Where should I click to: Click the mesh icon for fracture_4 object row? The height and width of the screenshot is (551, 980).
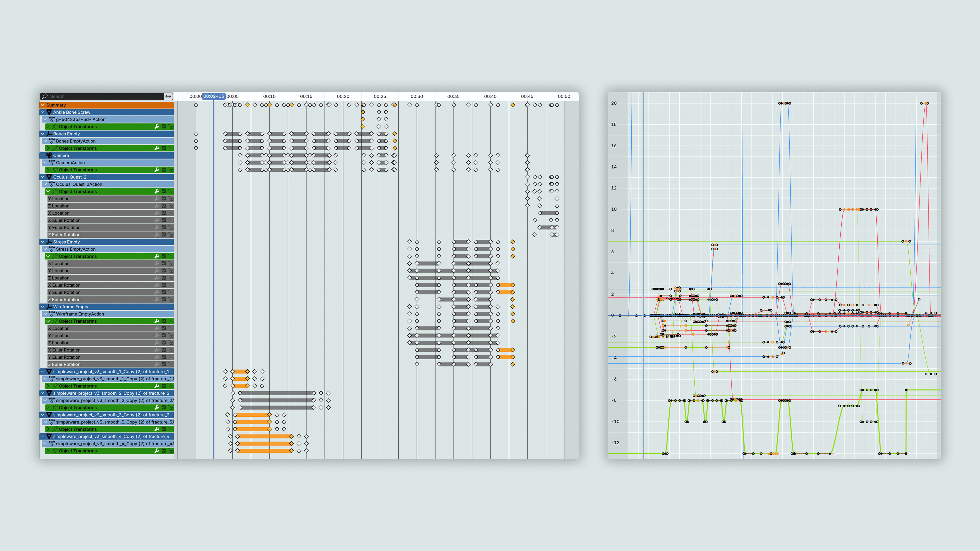[49, 437]
